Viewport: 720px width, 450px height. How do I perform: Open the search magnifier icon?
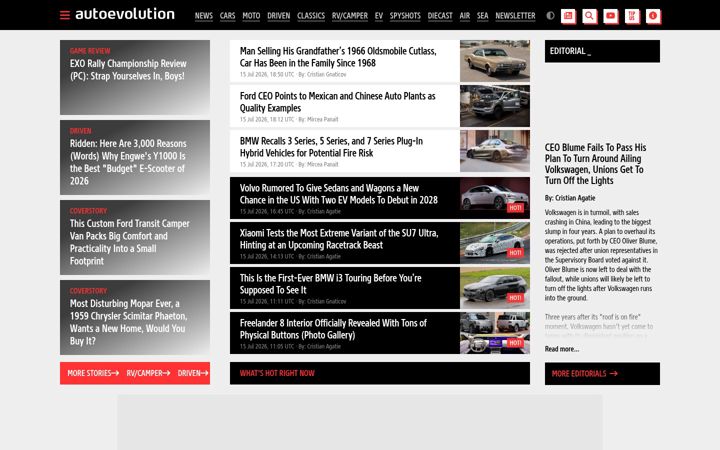coord(590,16)
